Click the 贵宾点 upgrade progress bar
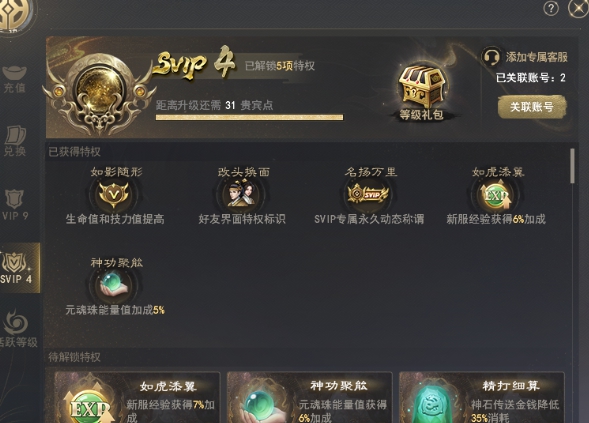The image size is (589, 423). pos(249,118)
